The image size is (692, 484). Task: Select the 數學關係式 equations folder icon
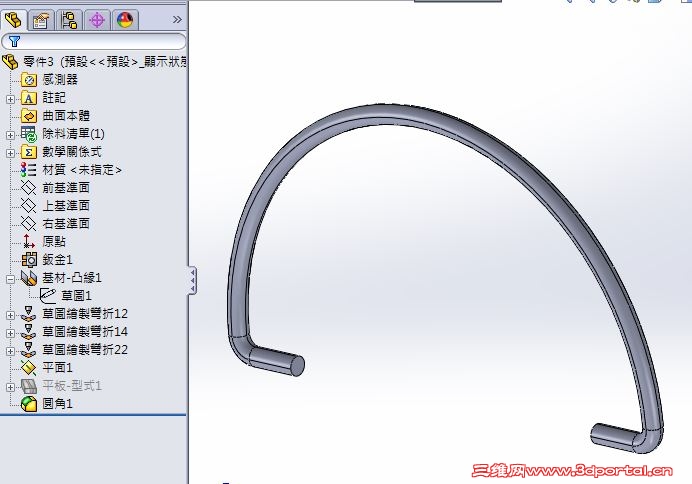[29, 152]
